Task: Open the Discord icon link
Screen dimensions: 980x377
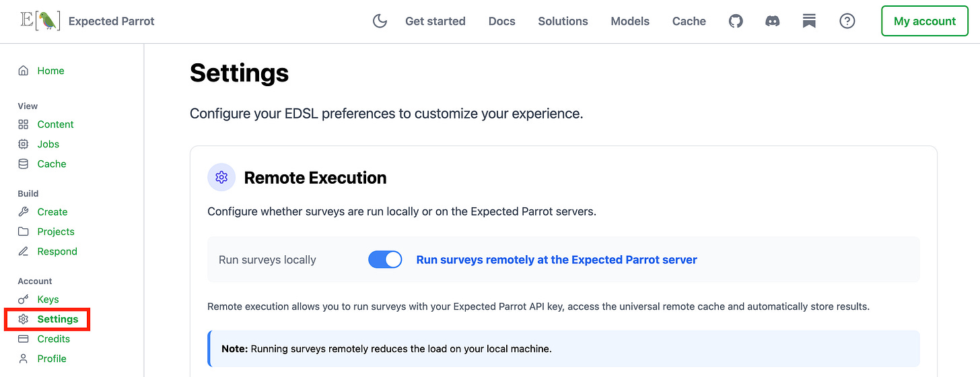Action: [773, 21]
